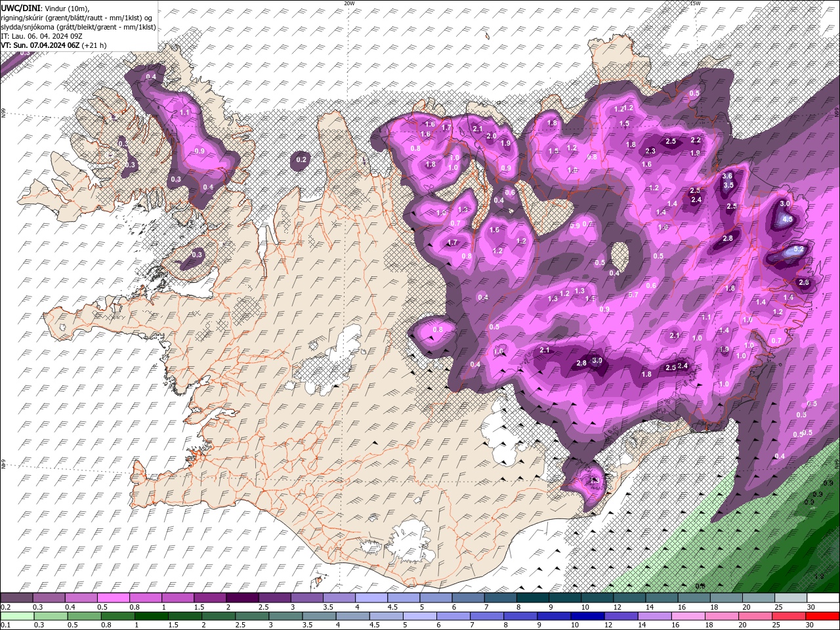840x630 pixels.
Task: Select the valid time 'VT: Sun. 07.04.2024 06Z'
Action: (x=40, y=45)
